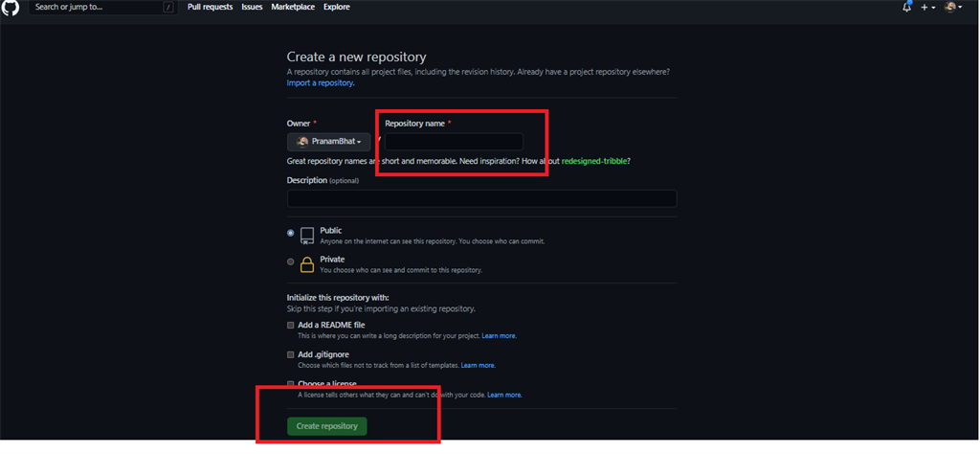Image resolution: width=980 pixels, height=454 pixels.
Task: Enable Add .gitignore option
Action: 291,354
